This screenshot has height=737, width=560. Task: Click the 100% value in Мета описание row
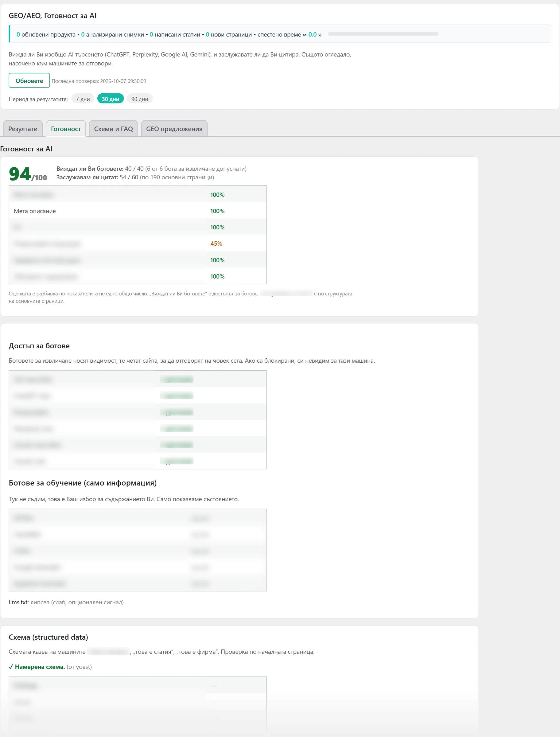(x=217, y=211)
